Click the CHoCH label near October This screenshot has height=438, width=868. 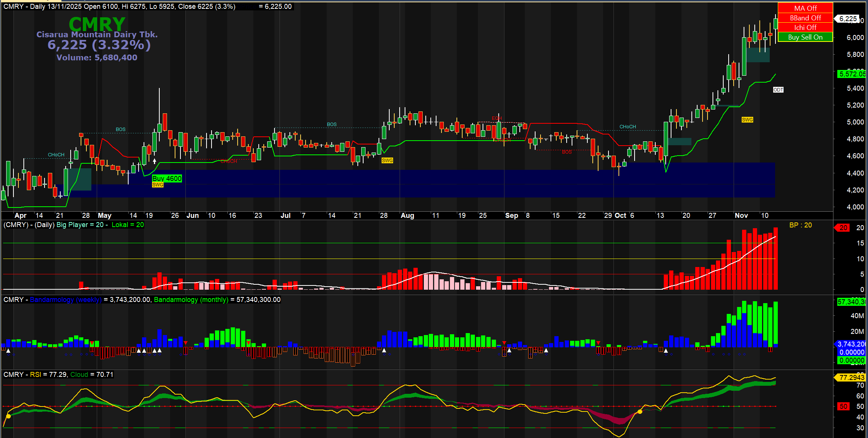point(628,126)
